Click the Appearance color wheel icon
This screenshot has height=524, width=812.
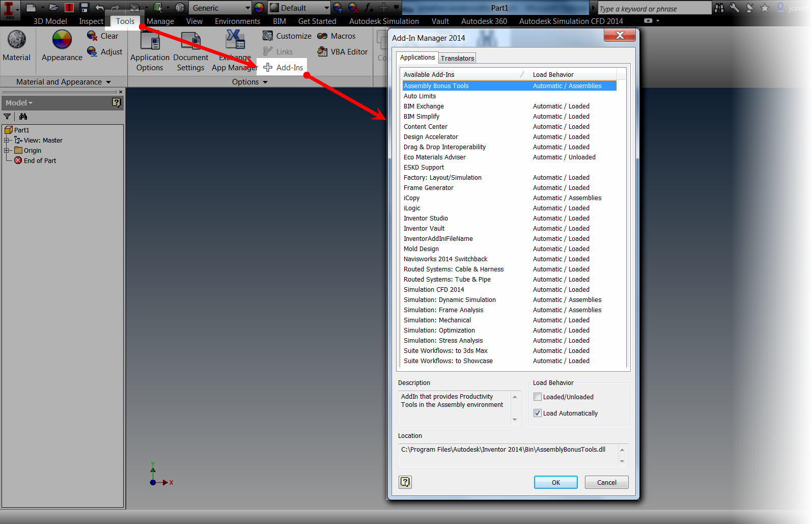tap(62, 39)
